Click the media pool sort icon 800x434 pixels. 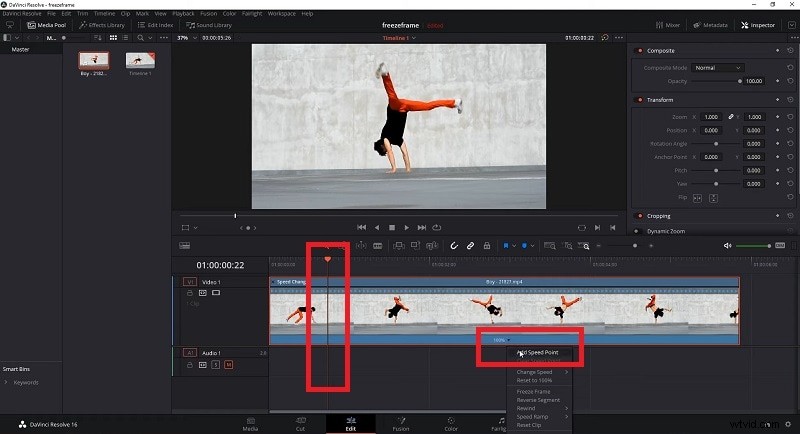click(98, 38)
